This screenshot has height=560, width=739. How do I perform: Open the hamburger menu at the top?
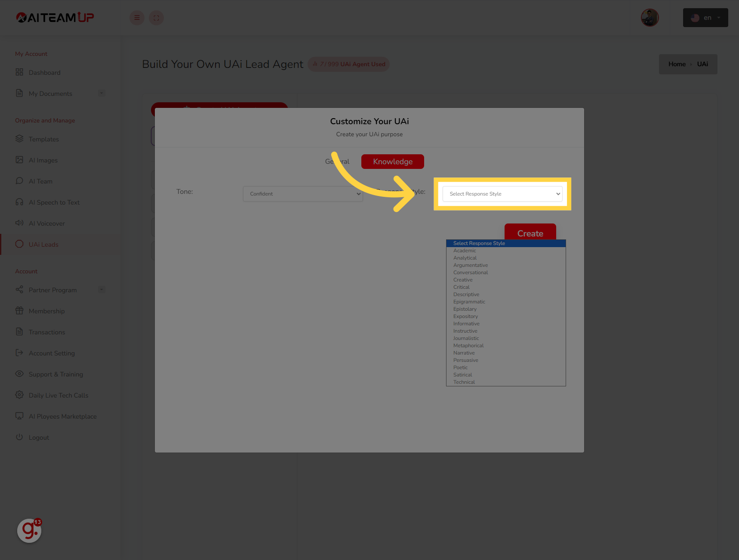pos(137,18)
